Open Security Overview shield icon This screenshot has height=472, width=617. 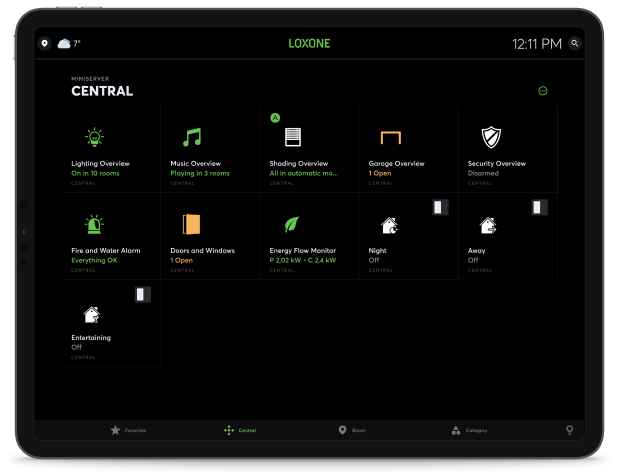coord(489,137)
